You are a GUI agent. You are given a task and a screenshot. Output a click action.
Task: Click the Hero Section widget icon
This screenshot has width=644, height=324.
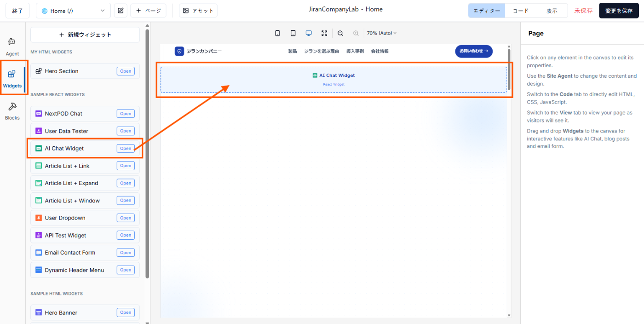point(39,71)
